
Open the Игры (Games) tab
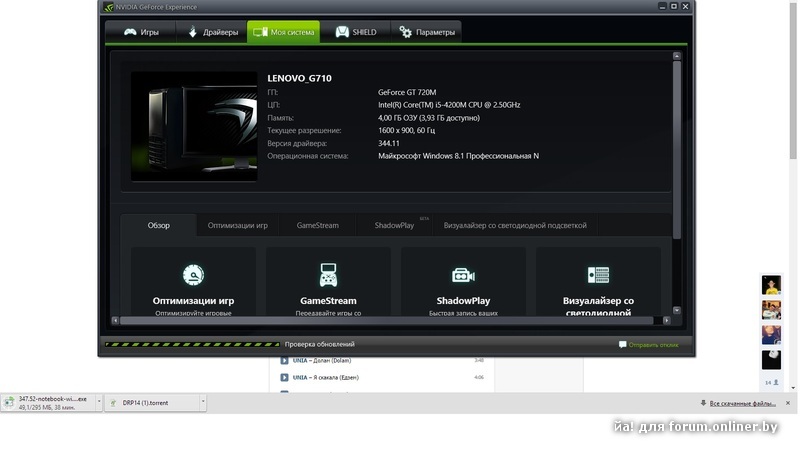pos(141,32)
